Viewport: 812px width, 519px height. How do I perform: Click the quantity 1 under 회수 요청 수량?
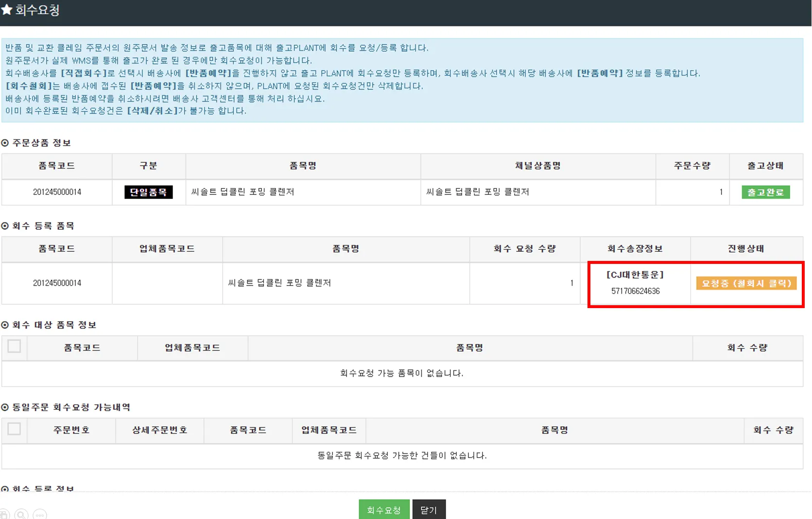pyautogui.click(x=572, y=283)
